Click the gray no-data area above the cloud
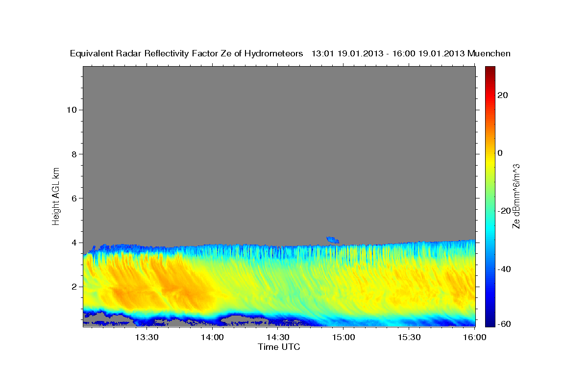 coord(279,154)
